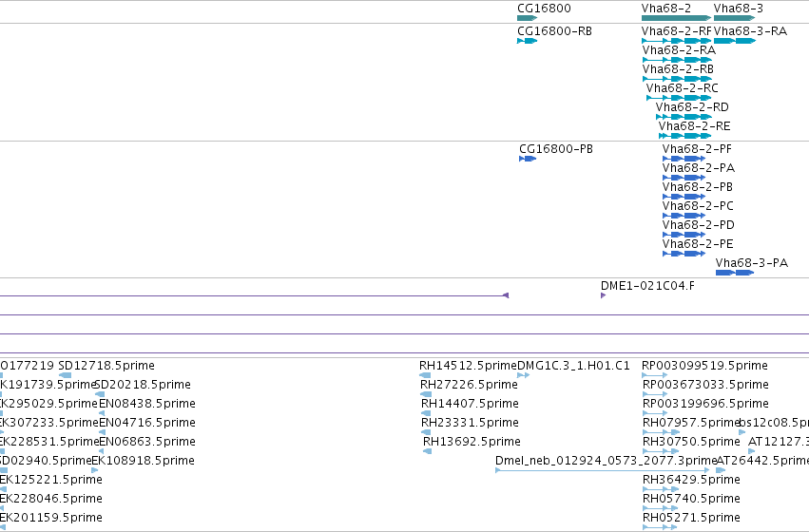Click protein Vha68-2-PF label
Viewport: 809px width, 532px height.
pos(697,149)
